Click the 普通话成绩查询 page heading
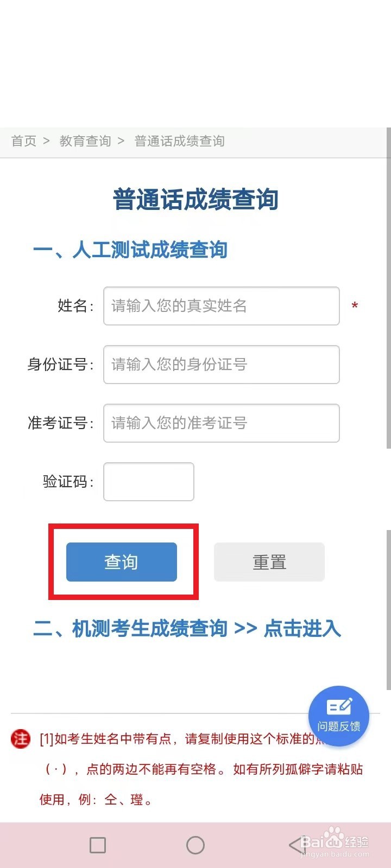Image resolution: width=391 pixels, height=868 pixels. coord(195,200)
